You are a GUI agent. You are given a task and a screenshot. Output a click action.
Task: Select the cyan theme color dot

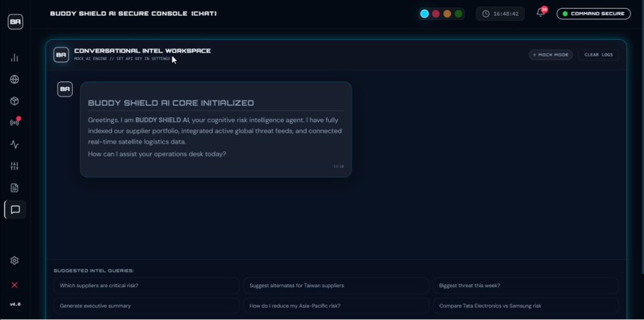(x=425, y=14)
